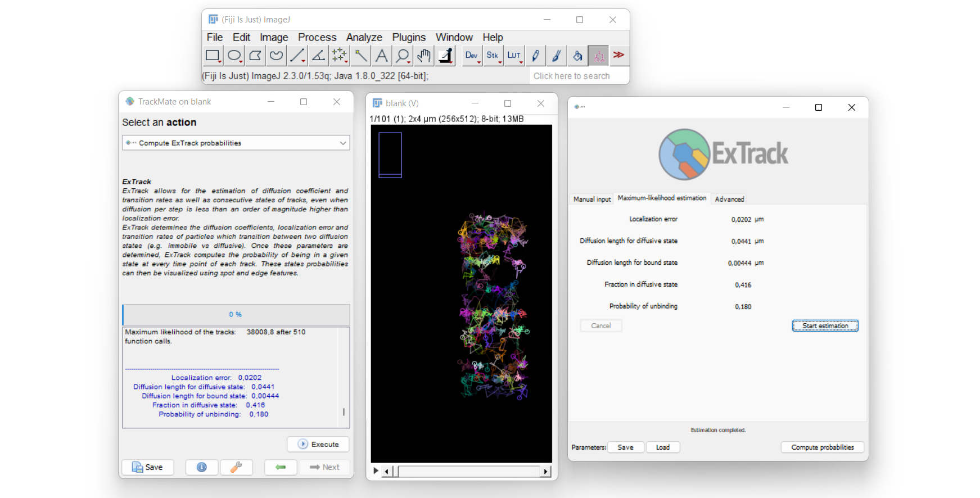Select the Text tool
The height and width of the screenshot is (498, 980).
[x=382, y=56]
